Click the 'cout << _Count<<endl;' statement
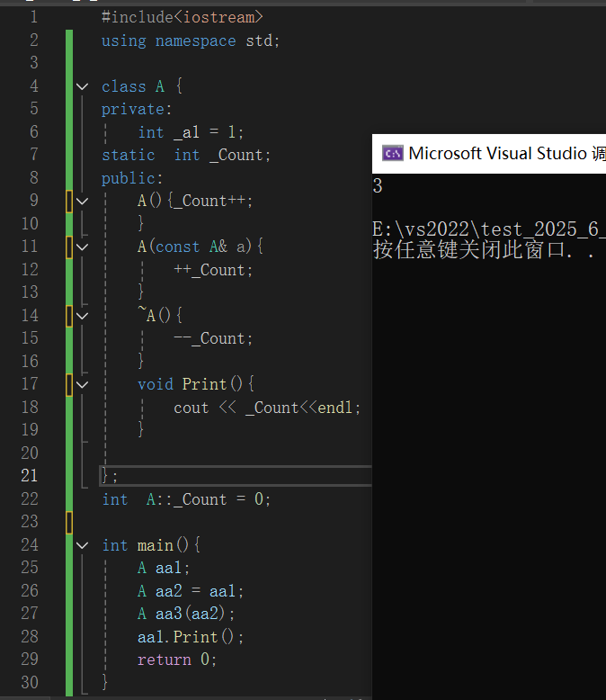 click(x=267, y=408)
